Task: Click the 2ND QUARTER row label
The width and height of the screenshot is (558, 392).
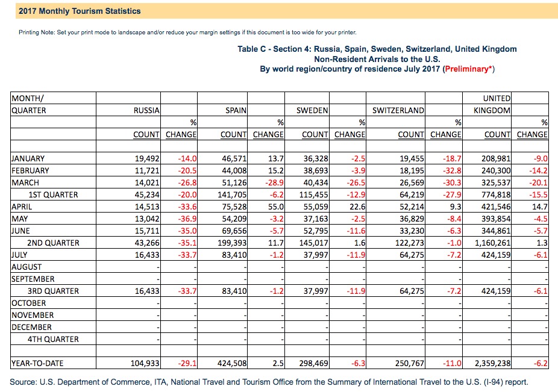Action: [53, 243]
